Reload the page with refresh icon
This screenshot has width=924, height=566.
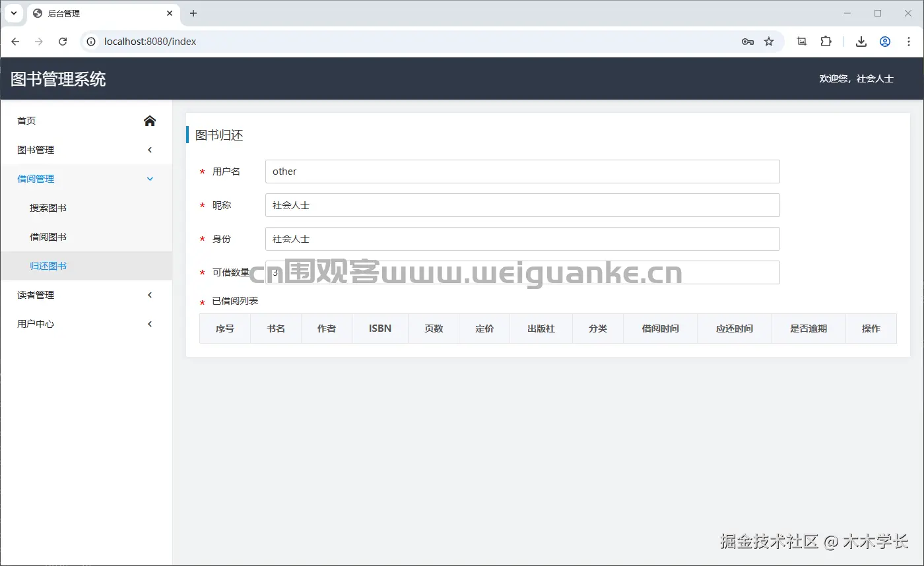tap(63, 42)
